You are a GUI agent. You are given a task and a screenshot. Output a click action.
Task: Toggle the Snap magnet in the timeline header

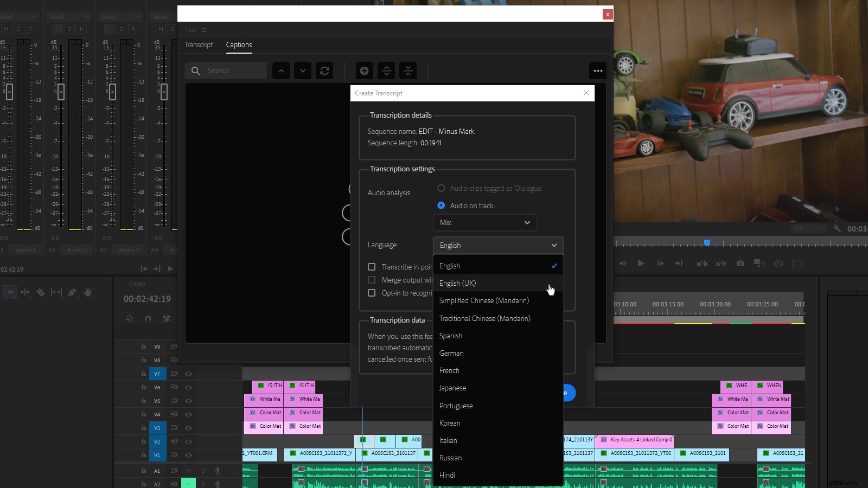(x=148, y=319)
